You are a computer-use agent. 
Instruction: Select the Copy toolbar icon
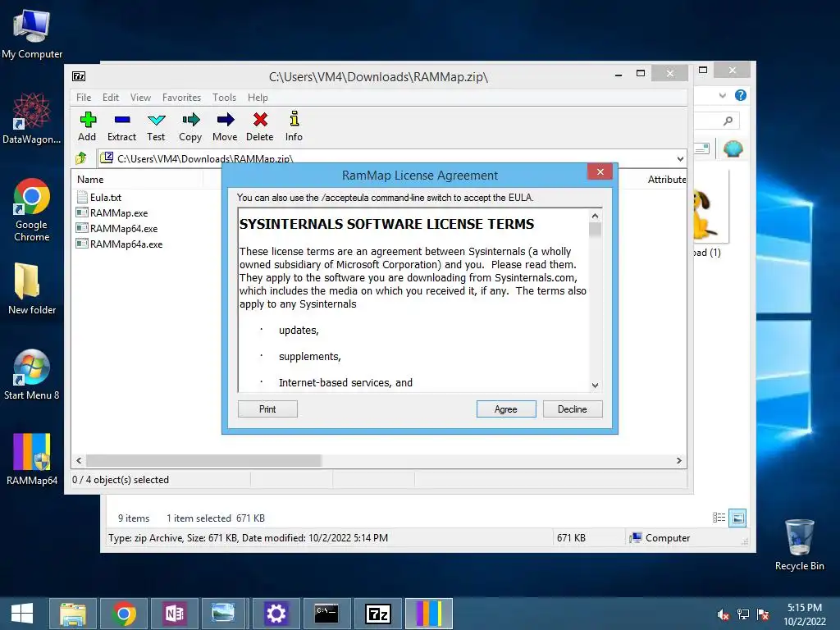coord(190,126)
